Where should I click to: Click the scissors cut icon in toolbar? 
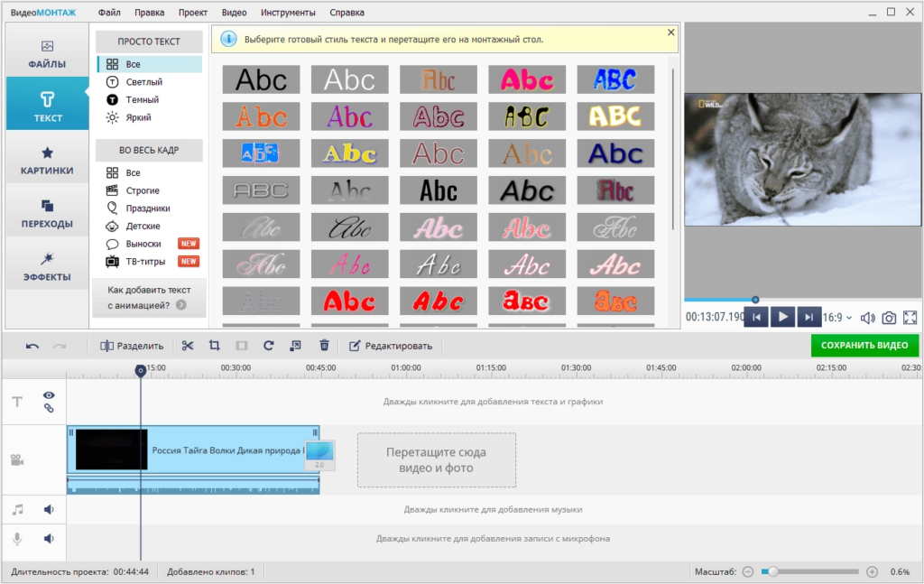188,346
